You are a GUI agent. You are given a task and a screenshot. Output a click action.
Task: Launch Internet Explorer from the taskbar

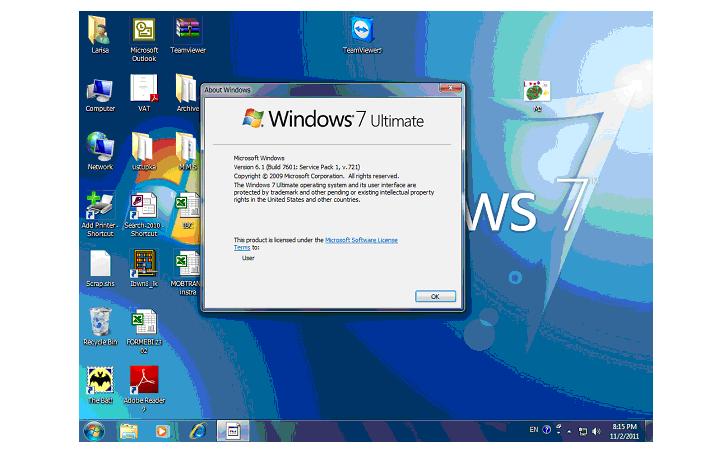click(197, 431)
